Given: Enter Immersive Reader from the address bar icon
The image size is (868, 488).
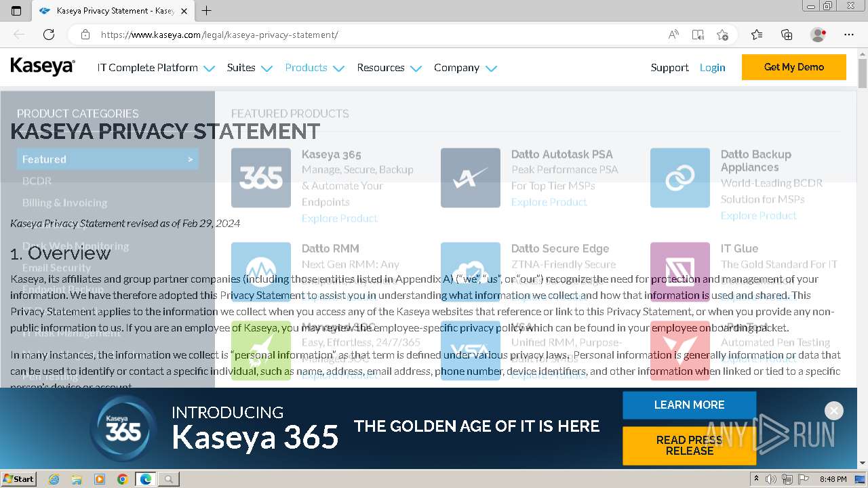Looking at the screenshot, I should pos(698,35).
